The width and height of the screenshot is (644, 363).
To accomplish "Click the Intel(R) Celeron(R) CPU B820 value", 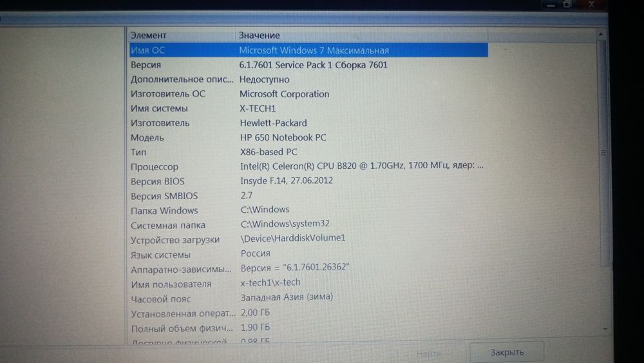I will point(362,165).
